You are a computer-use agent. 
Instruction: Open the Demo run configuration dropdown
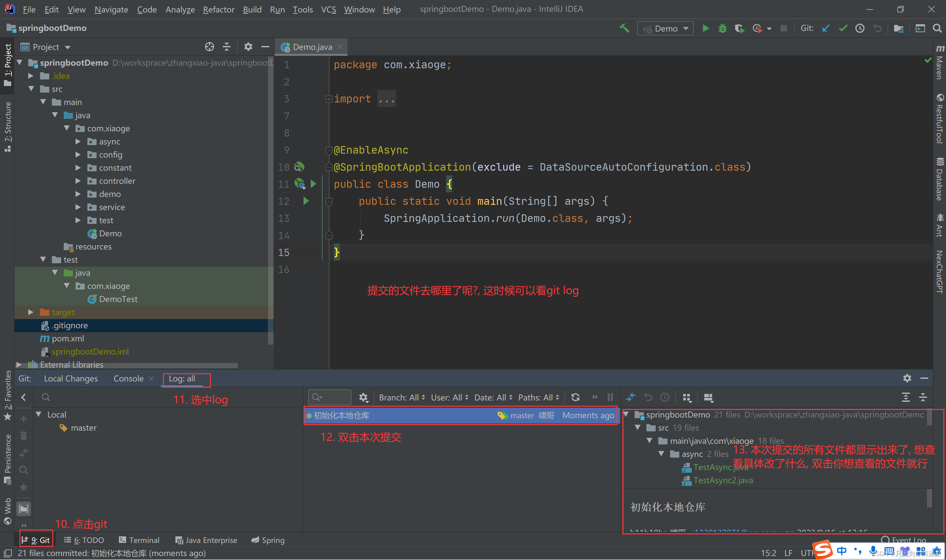point(665,28)
